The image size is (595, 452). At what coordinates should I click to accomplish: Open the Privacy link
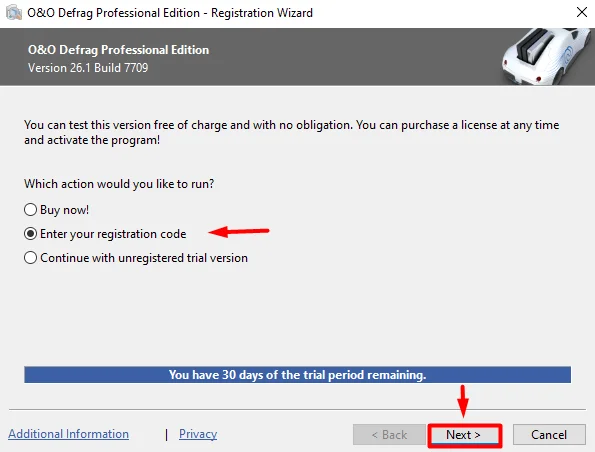[x=198, y=434]
